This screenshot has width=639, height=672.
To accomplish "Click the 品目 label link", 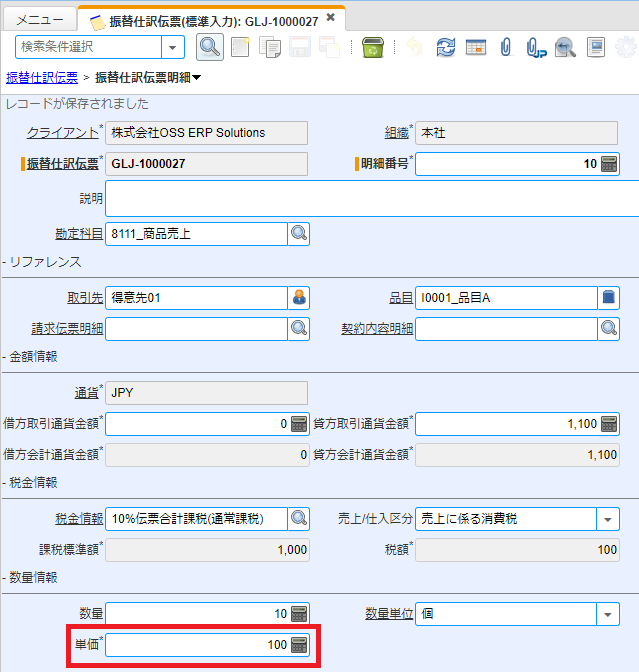I will click(x=401, y=298).
